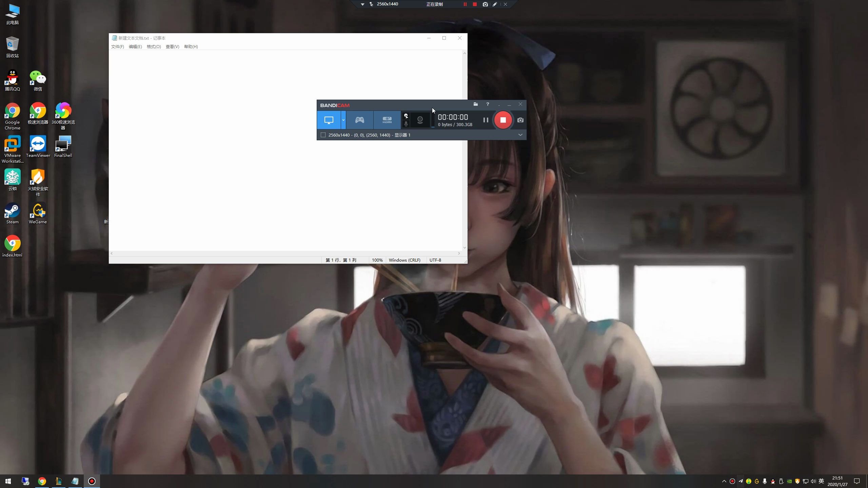Toggle the record button to start recording
The image size is (868, 488).
(502, 120)
